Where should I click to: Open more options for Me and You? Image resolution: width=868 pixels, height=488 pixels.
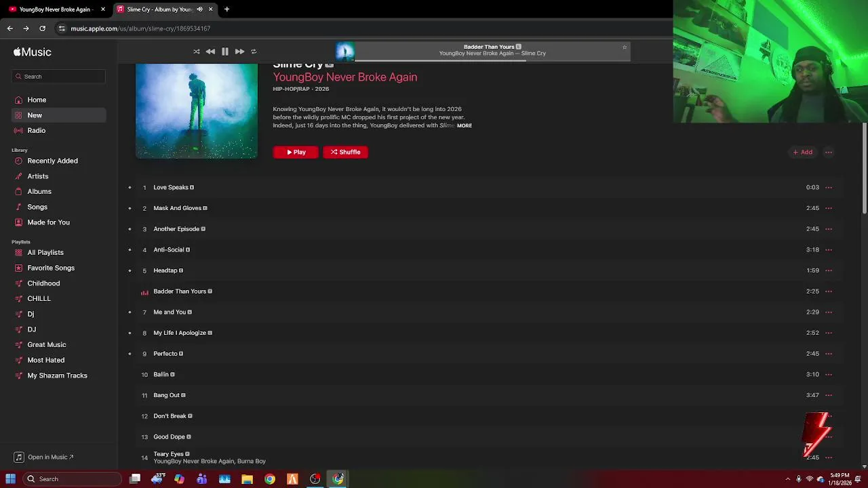[x=829, y=312]
